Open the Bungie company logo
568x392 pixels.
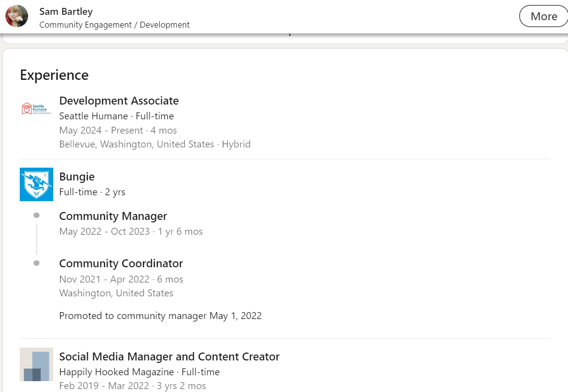point(36,184)
